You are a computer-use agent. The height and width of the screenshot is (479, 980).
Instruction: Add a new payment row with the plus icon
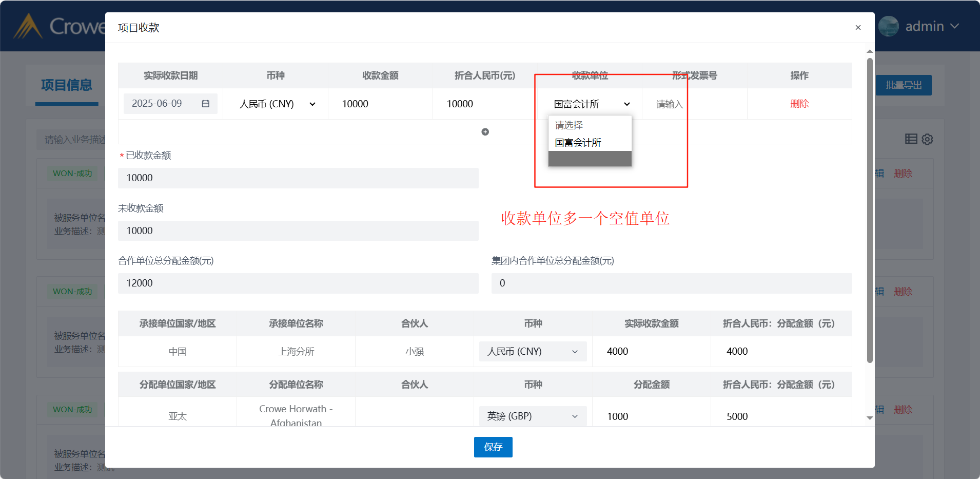(485, 132)
